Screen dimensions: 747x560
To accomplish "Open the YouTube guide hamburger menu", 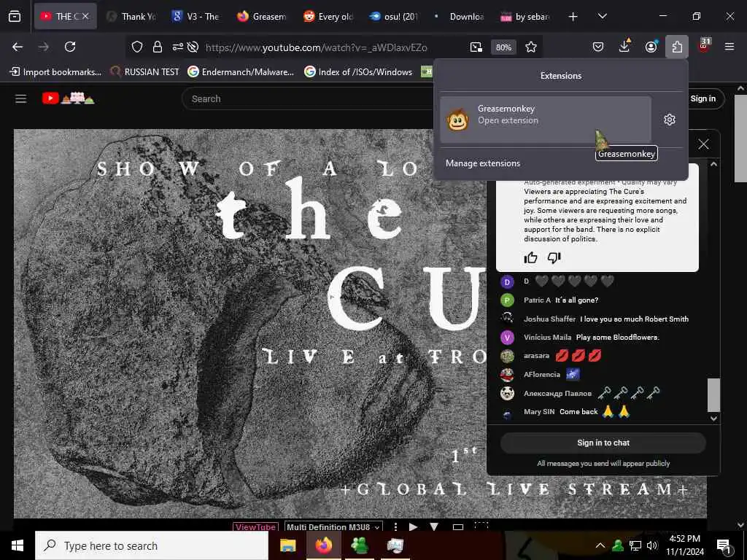I will [x=20, y=98].
